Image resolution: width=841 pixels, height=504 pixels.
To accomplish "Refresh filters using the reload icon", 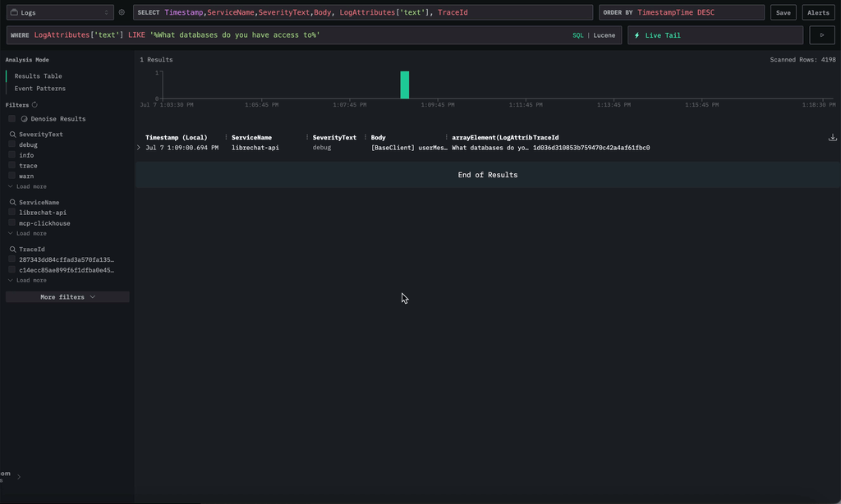I will click(x=34, y=105).
